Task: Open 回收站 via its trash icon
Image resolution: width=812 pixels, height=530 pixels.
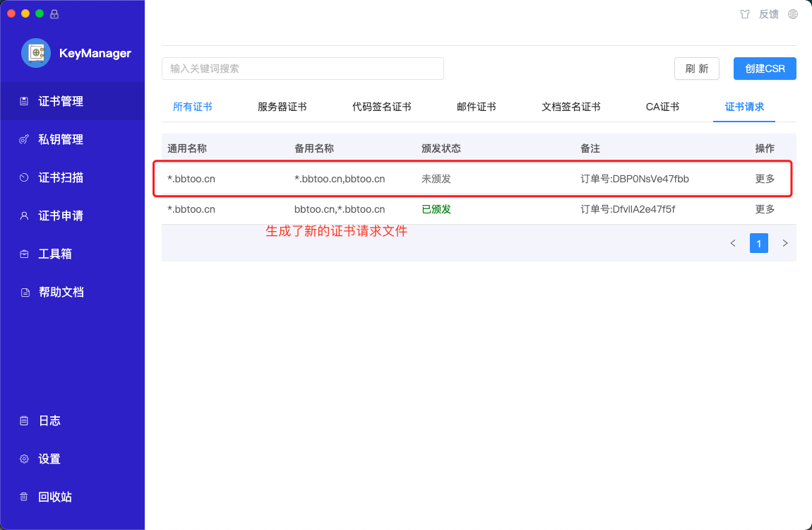Action: tap(24, 497)
